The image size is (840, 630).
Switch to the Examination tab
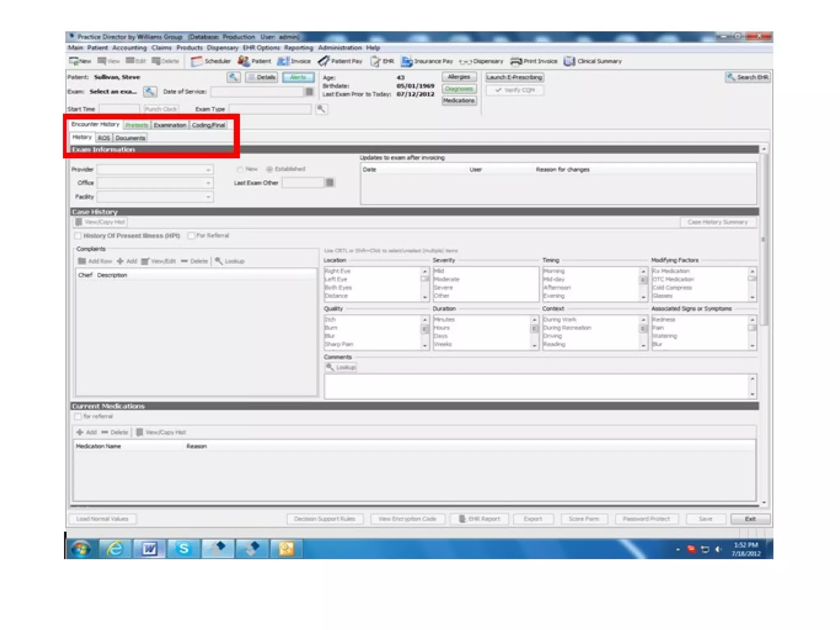(170, 125)
